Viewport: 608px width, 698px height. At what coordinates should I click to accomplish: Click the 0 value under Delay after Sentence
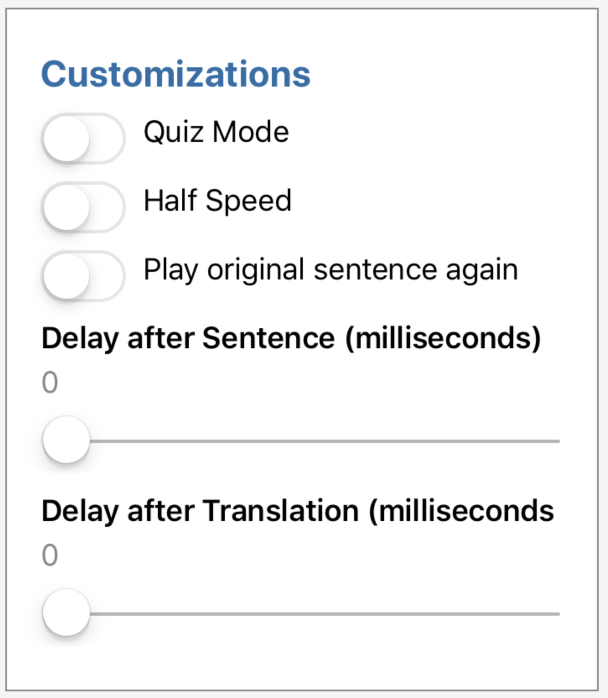coord(49,384)
